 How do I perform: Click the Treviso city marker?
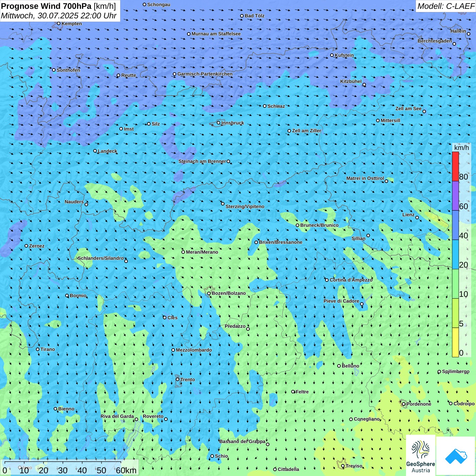(343, 466)
